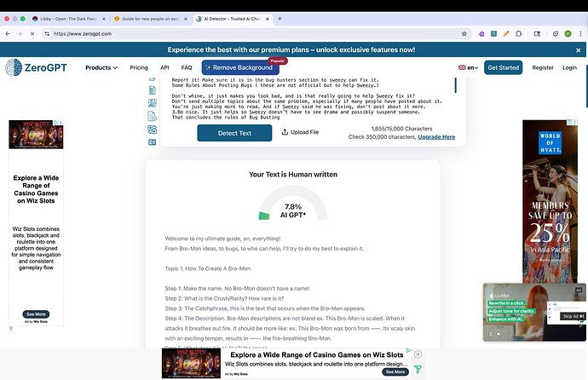
Task: Click the document-with-pen sidebar tool icon
Action: click(152, 103)
